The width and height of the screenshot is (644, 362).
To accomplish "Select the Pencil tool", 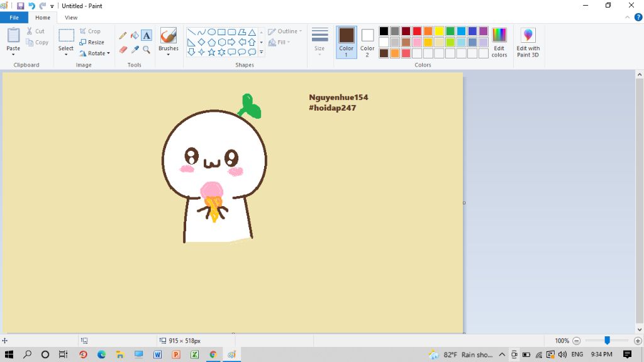I will click(x=123, y=36).
